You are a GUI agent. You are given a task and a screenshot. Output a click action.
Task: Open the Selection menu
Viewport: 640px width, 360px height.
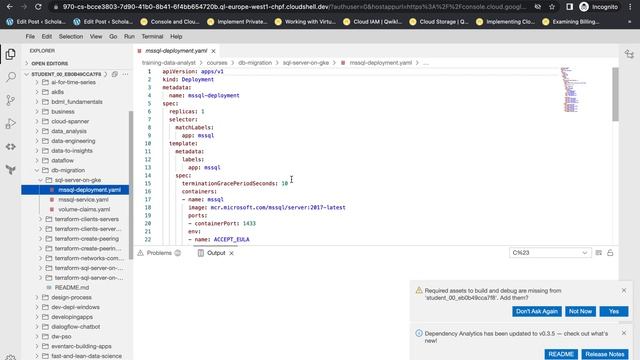71,36
